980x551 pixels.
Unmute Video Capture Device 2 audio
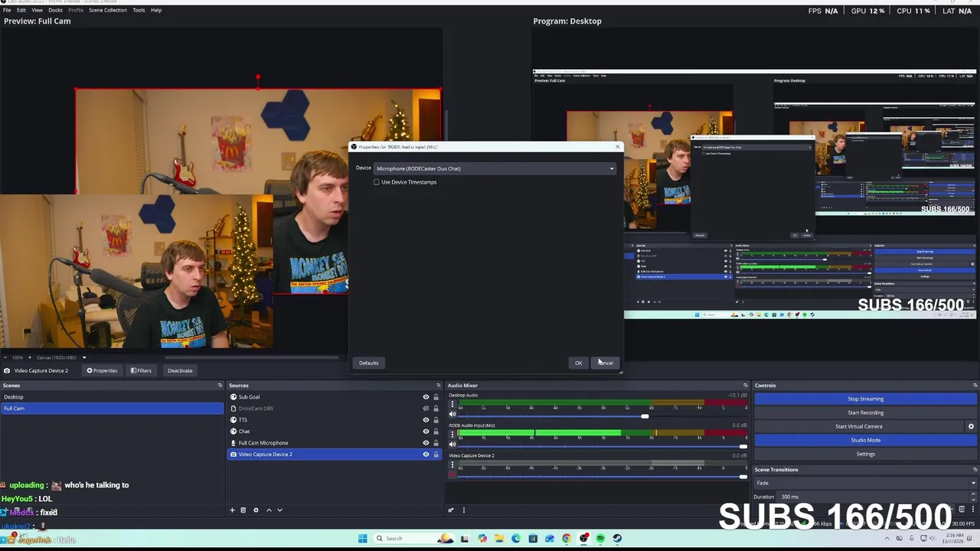(452, 475)
